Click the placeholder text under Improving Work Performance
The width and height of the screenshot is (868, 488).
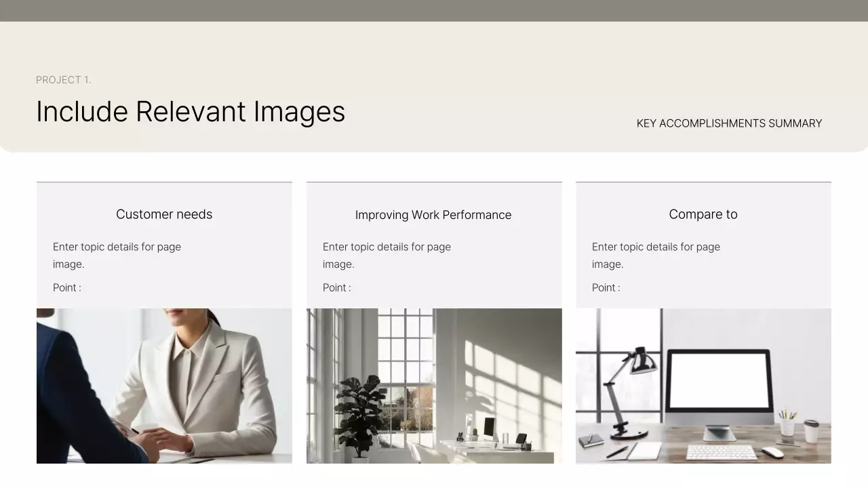387,255
